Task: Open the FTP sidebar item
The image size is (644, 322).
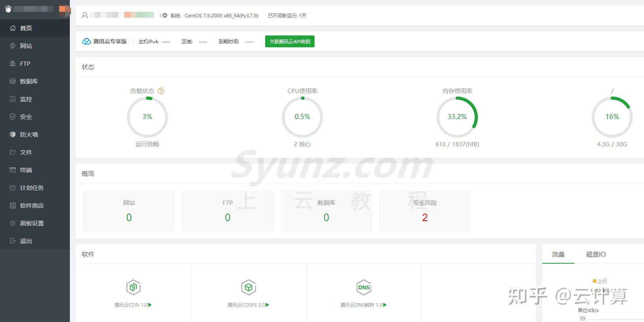Action: pos(35,63)
